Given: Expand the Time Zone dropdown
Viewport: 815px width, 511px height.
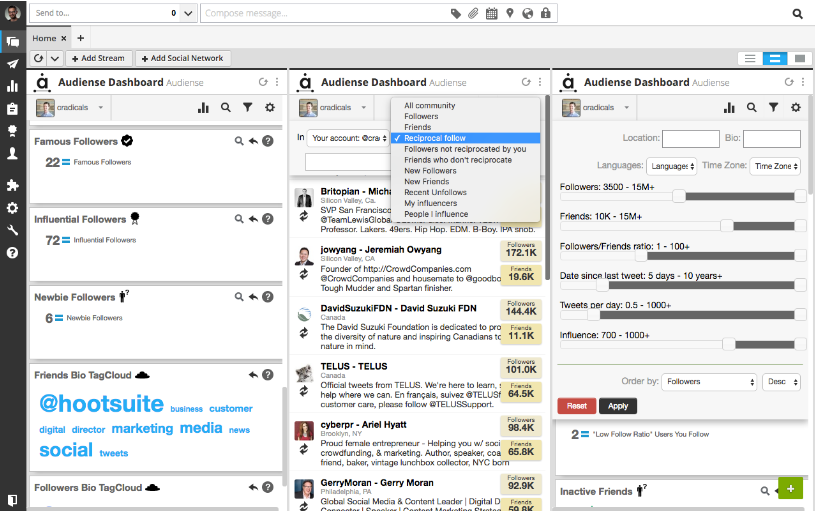Looking at the screenshot, I should point(775,166).
